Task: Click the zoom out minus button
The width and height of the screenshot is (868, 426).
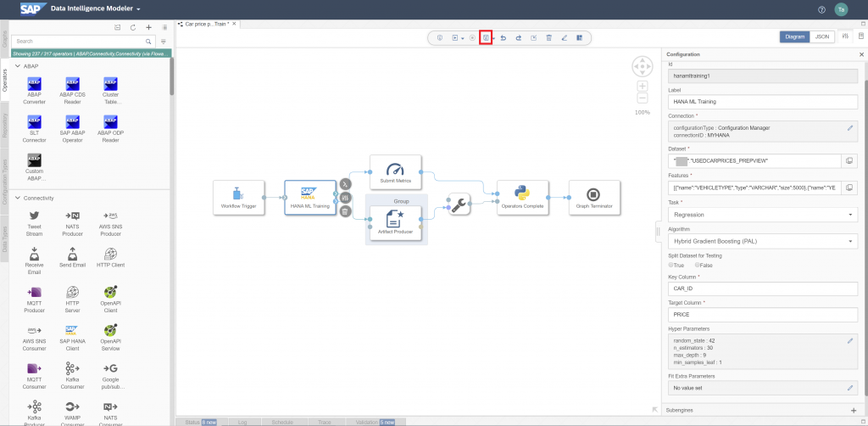Action: (x=643, y=98)
